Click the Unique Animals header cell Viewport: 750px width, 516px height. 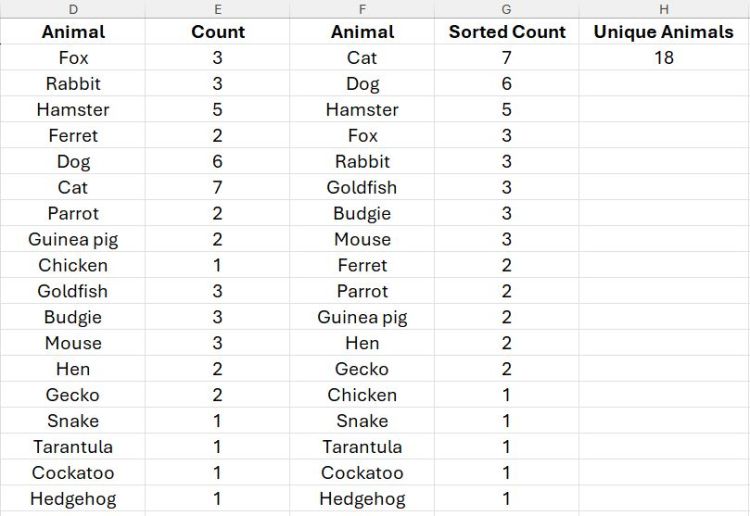(x=663, y=32)
